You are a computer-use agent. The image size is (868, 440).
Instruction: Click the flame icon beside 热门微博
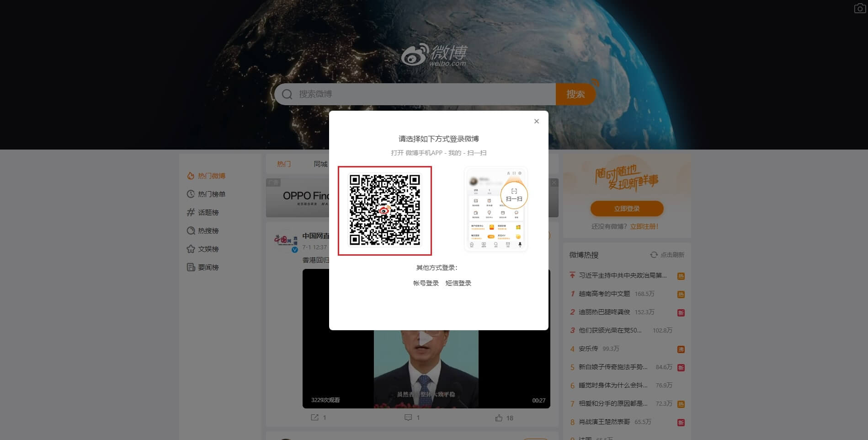pyautogui.click(x=191, y=176)
